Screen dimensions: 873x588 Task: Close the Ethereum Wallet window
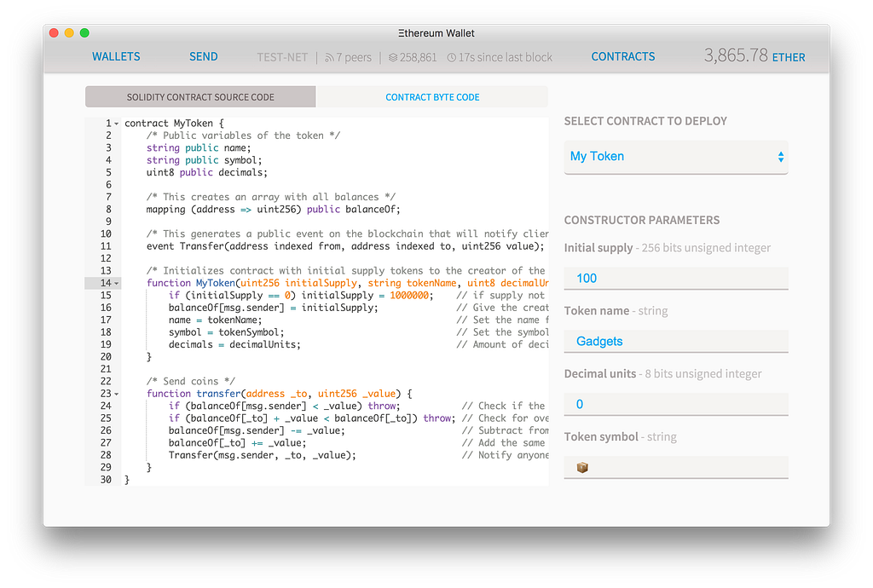pyautogui.click(x=54, y=33)
